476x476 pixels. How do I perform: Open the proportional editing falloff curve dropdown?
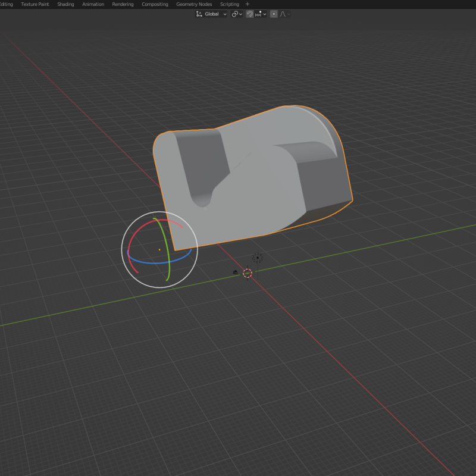tap(285, 14)
